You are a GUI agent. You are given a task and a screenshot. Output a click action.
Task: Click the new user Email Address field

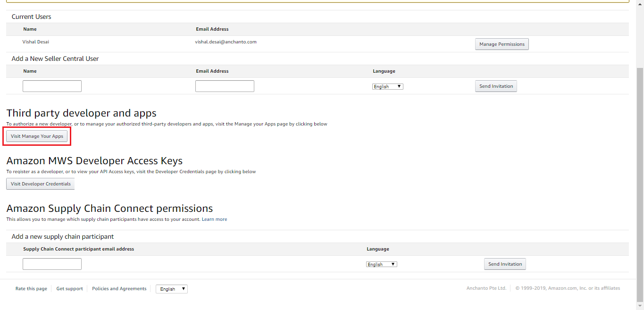point(225,86)
